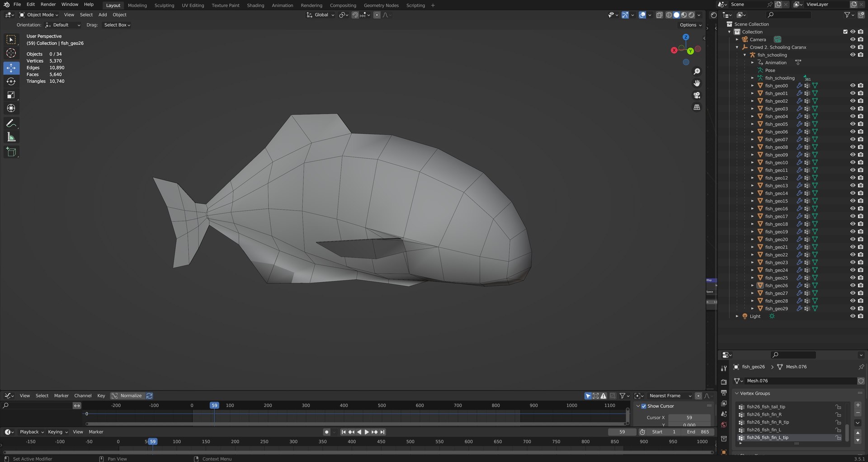This screenshot has width=868, height=462.
Task: Jump to first frame
Action: (344, 432)
